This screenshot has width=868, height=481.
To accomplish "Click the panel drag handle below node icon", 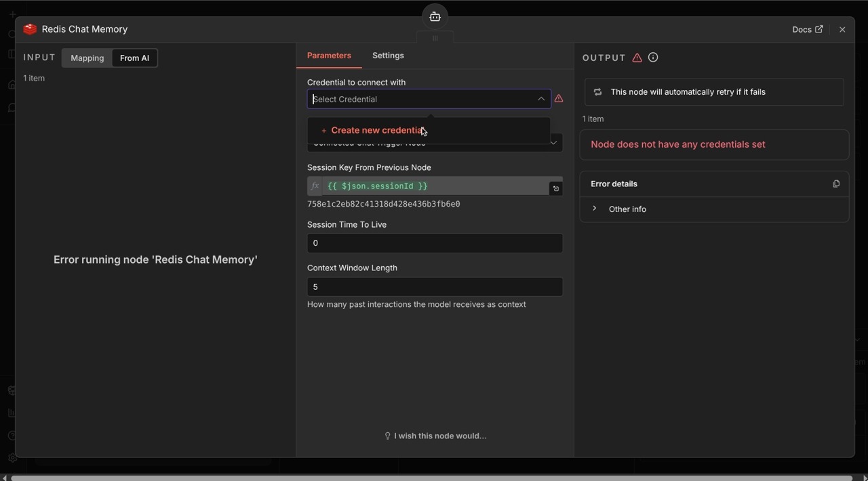I will point(435,38).
